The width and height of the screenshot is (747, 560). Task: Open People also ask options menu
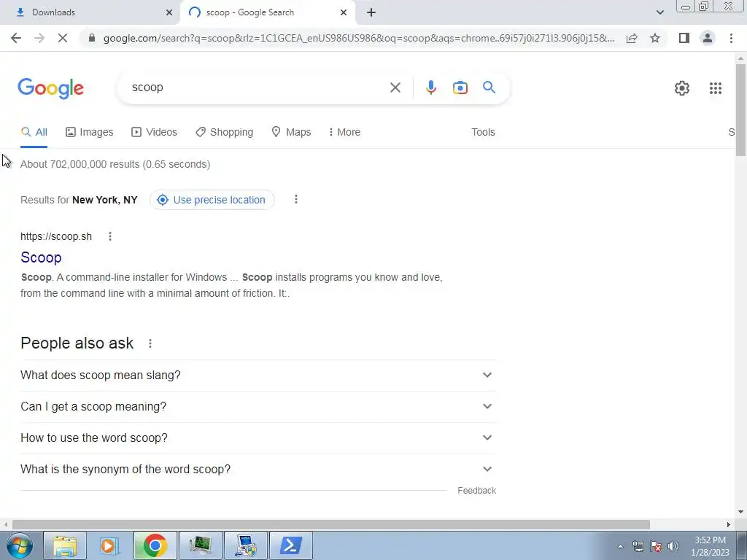click(x=150, y=343)
